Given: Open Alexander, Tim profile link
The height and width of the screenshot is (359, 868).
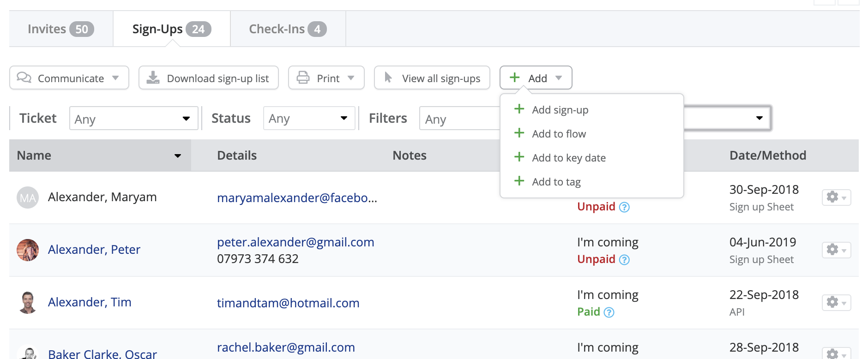Looking at the screenshot, I should [90, 302].
